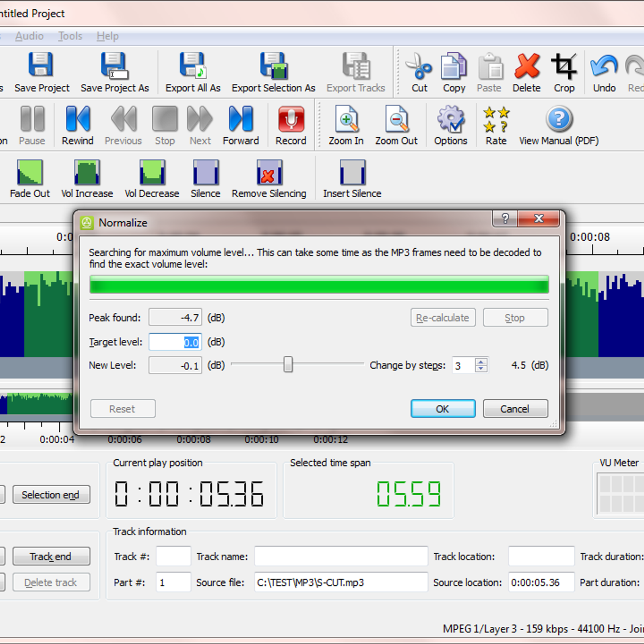Apply Vol Decrease effect
Viewport: 644px width, 644px height.
pyautogui.click(x=152, y=172)
